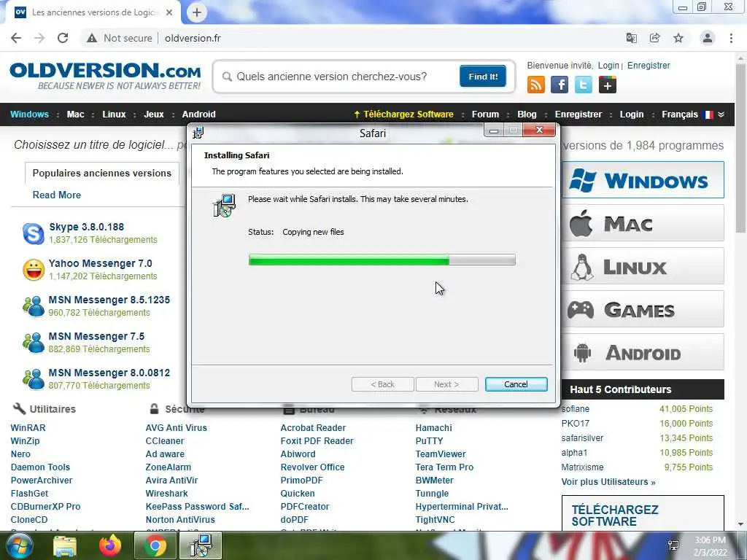Click the Not secure warning icon
The height and width of the screenshot is (560, 747).
tap(92, 38)
